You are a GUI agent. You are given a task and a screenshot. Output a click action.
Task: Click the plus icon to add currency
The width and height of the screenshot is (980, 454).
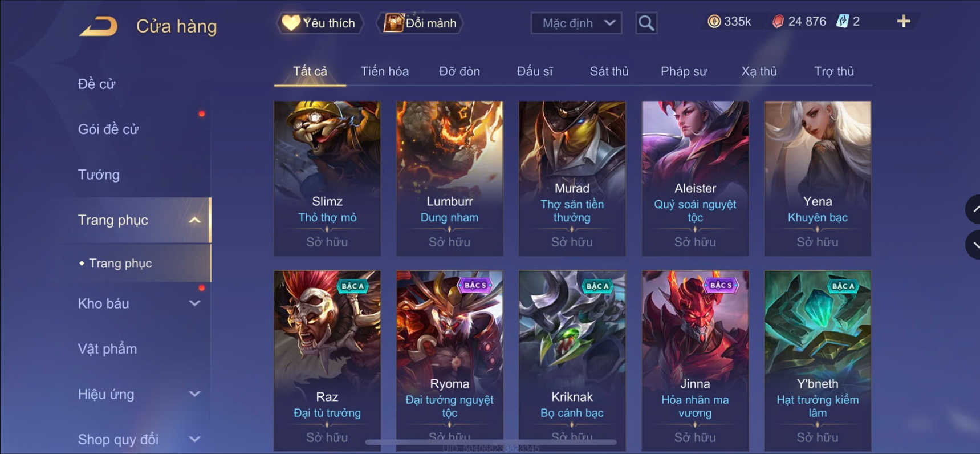point(904,22)
